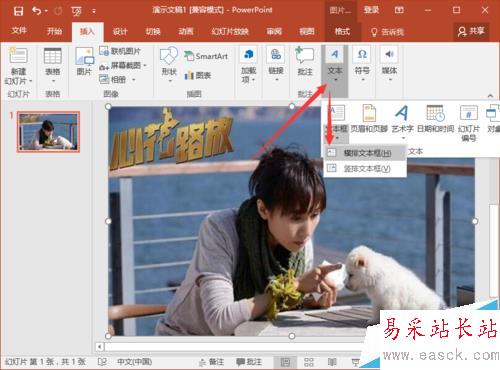
Task: Add a comment with 批注 ribbon button
Action: pos(305,61)
